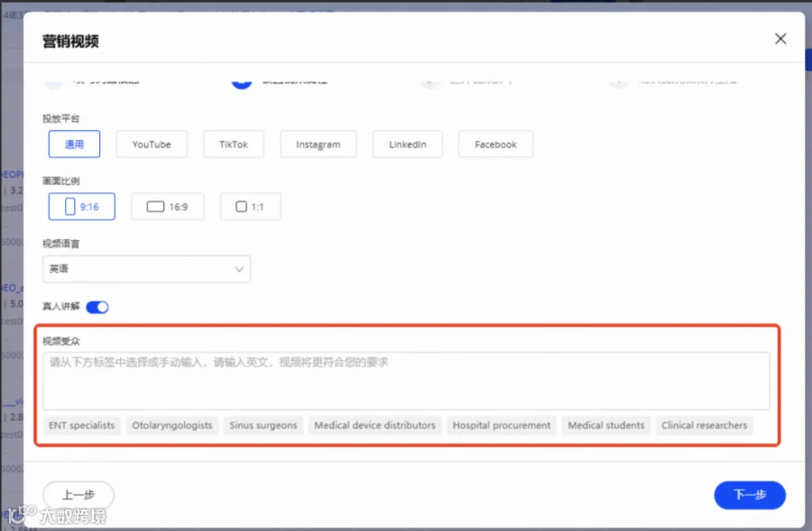
Task: Select YouTube as the platform
Action: (152, 144)
